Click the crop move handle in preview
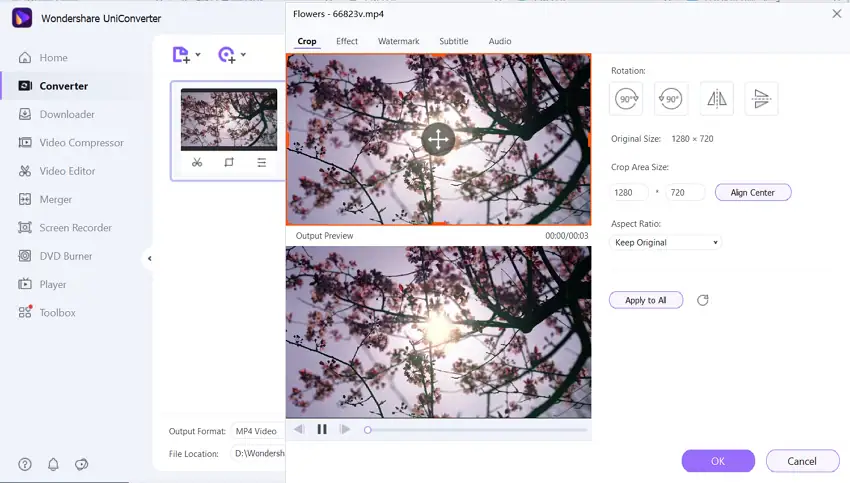The height and width of the screenshot is (483, 850). (438, 139)
